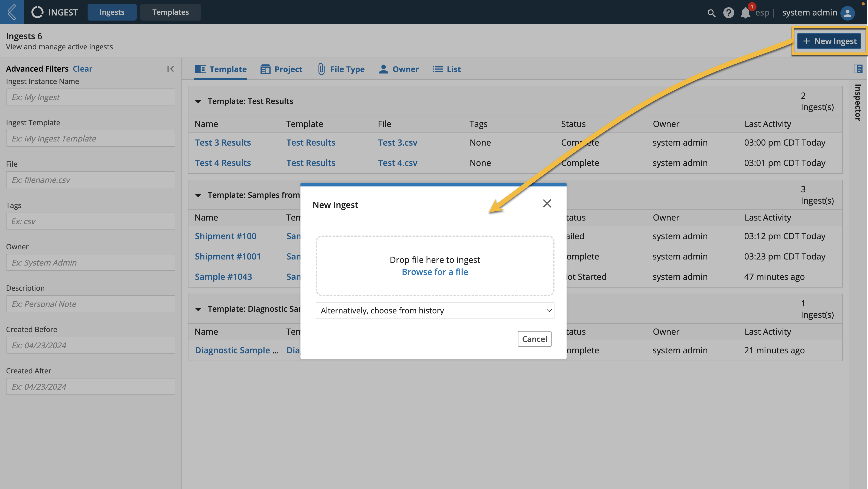This screenshot has width=868, height=489.
Task: Click Browse for a file link
Action: point(434,272)
